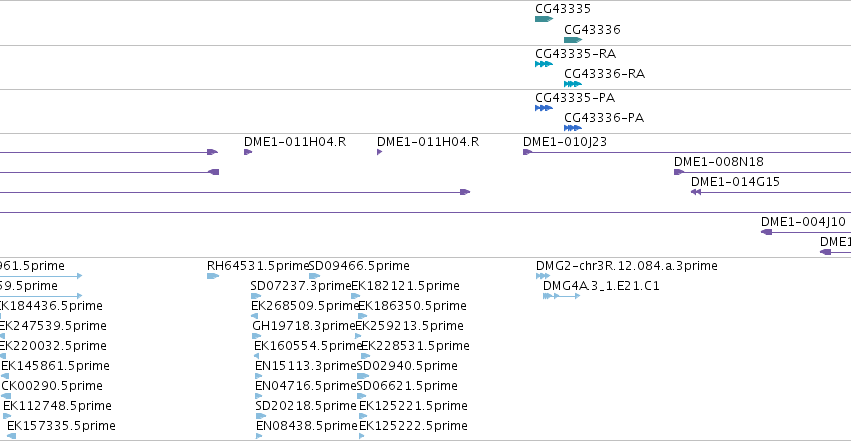Click the EK220032.5prime label

(53, 346)
